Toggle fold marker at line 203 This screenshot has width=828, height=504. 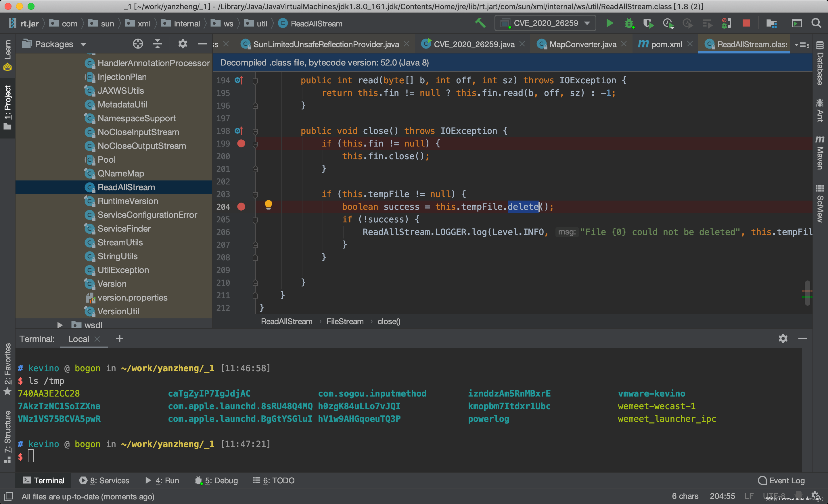pos(255,195)
